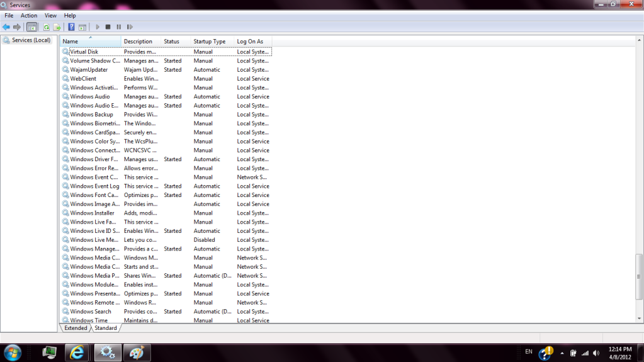Image resolution: width=644 pixels, height=362 pixels.
Task: Sort by the Name column header
Action: 91,41
